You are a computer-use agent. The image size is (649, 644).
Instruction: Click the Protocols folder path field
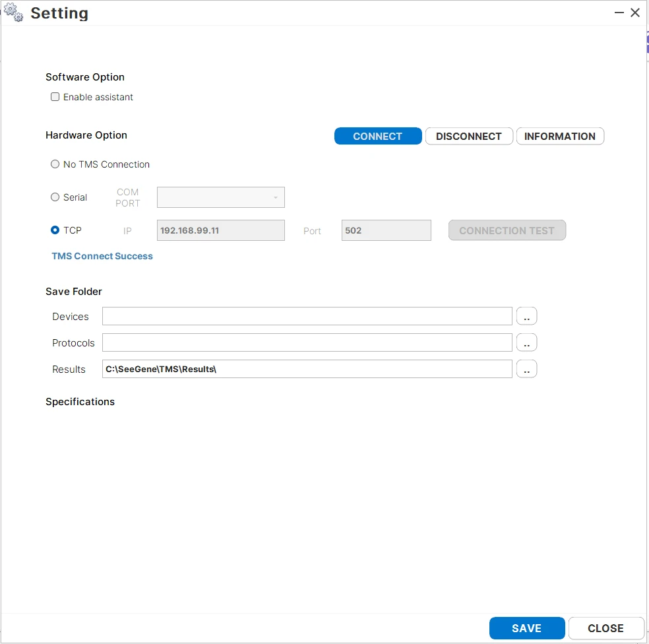pos(307,343)
